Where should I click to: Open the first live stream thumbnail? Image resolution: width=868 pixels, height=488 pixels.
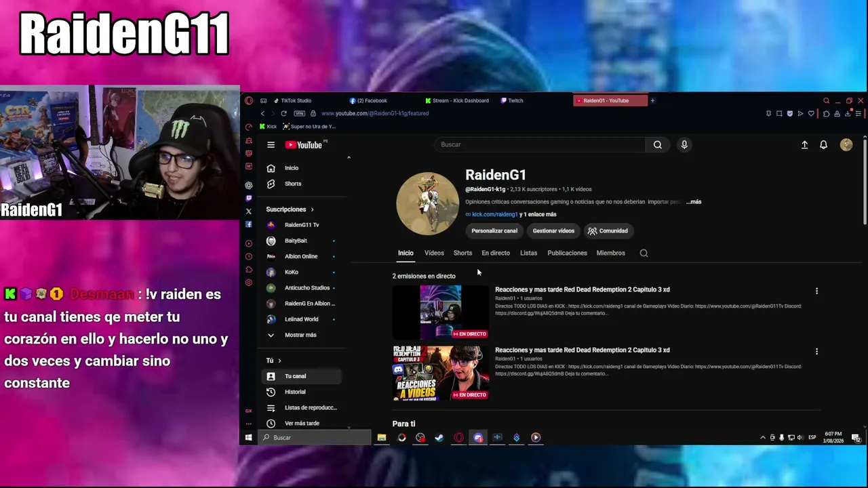440,312
